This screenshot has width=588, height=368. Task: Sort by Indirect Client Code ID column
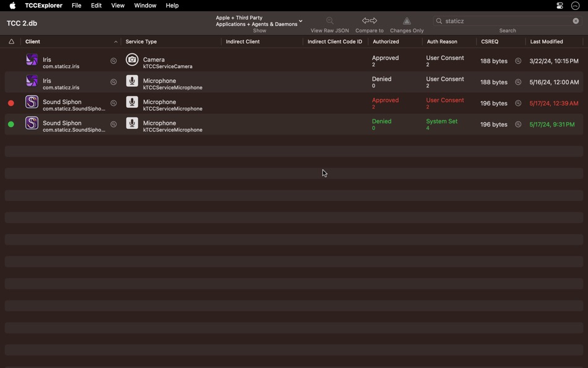(335, 42)
